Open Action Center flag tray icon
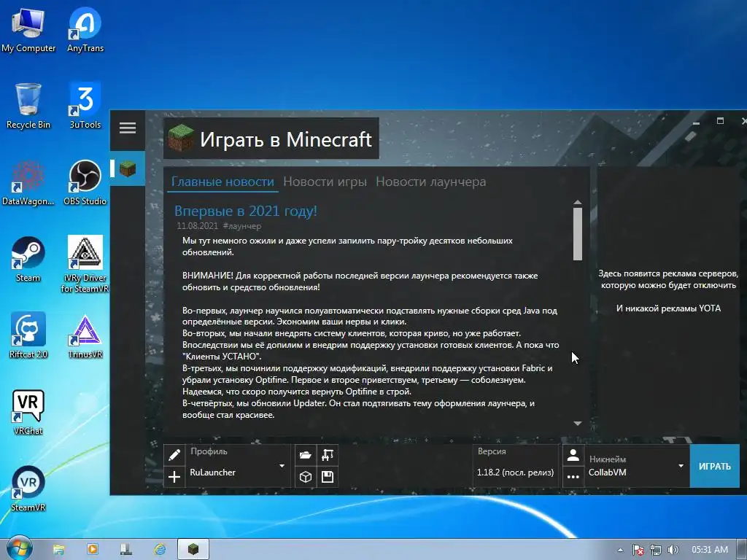 pyautogui.click(x=638, y=550)
